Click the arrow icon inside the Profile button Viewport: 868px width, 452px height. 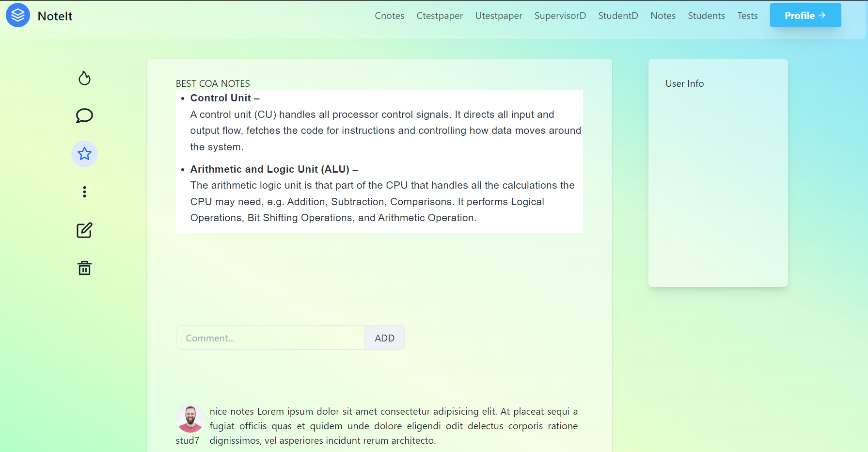coord(822,15)
